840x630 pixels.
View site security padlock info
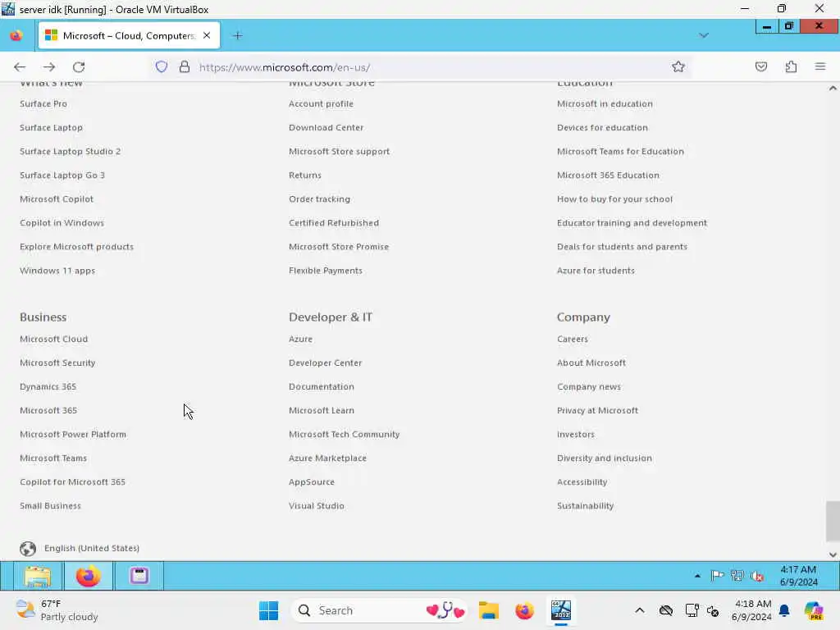point(185,67)
